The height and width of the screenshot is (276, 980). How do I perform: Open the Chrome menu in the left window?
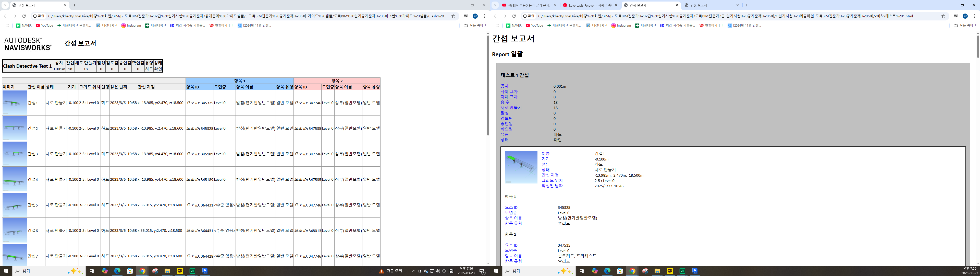pyautogui.click(x=484, y=16)
